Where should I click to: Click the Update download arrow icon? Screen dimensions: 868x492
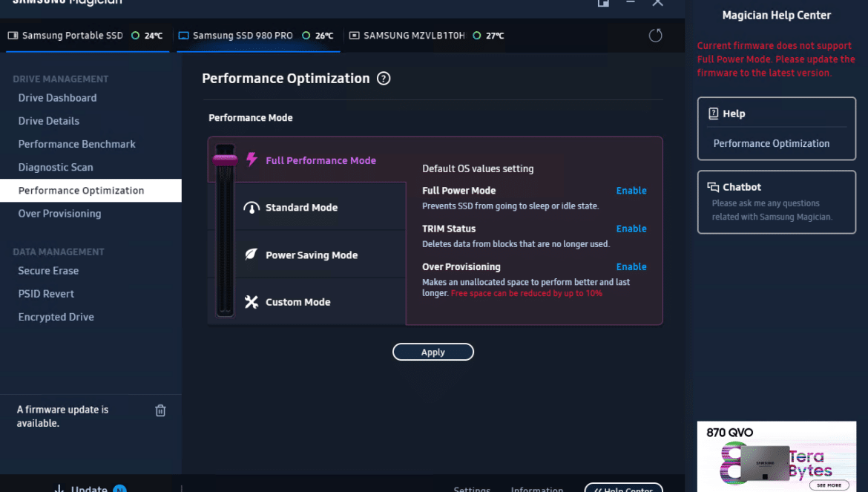59,488
